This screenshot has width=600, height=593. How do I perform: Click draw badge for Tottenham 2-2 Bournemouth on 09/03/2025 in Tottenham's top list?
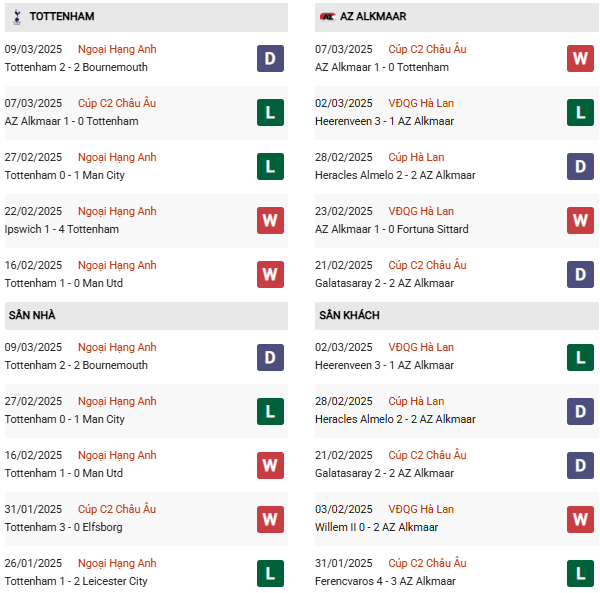270,58
